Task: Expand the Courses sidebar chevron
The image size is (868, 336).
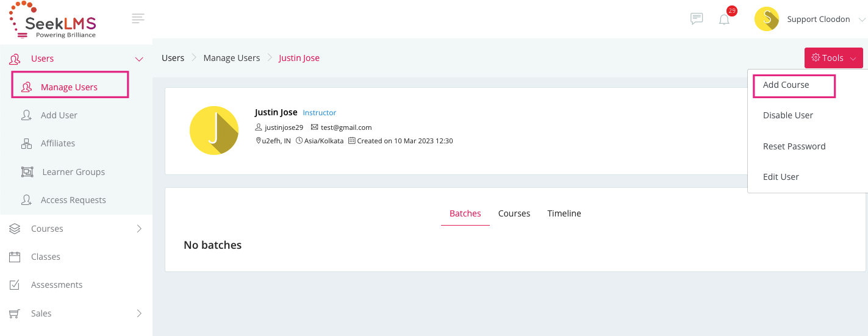Action: pos(138,229)
